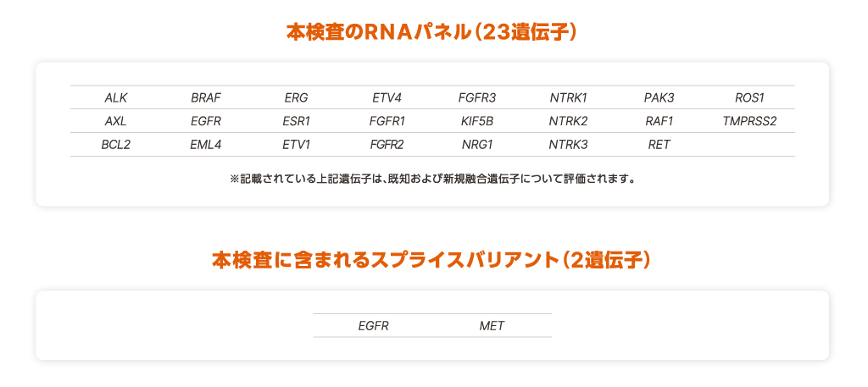Select the ETV4 gene cell
868x387 pixels.
[x=387, y=97]
